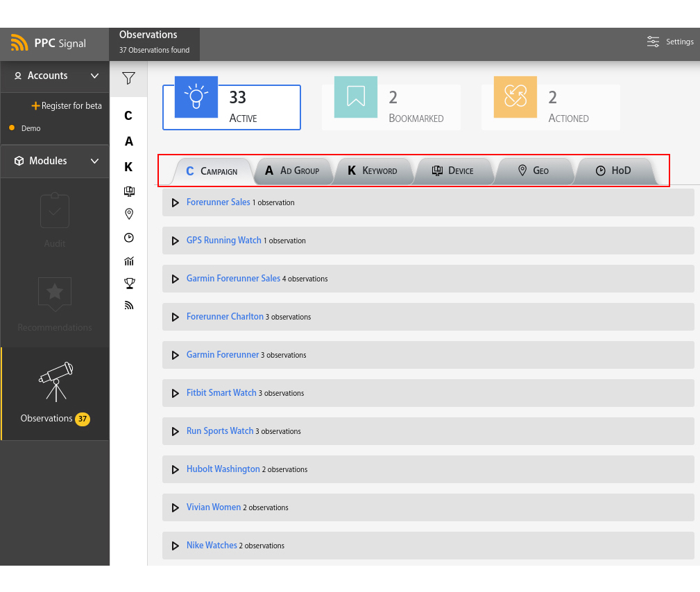Open the filter funnel icon
The image size is (700, 592).
pyautogui.click(x=128, y=78)
